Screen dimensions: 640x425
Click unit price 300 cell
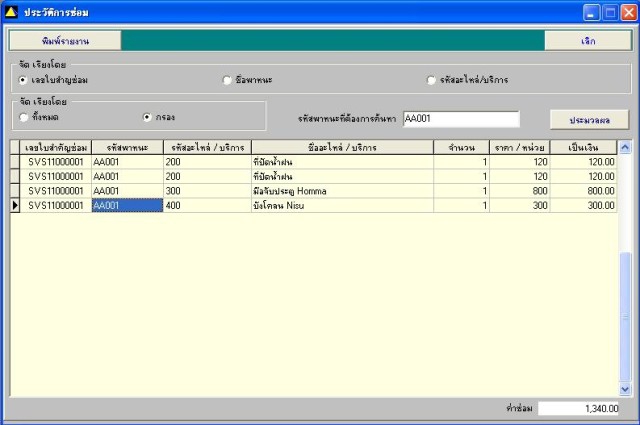pos(520,205)
